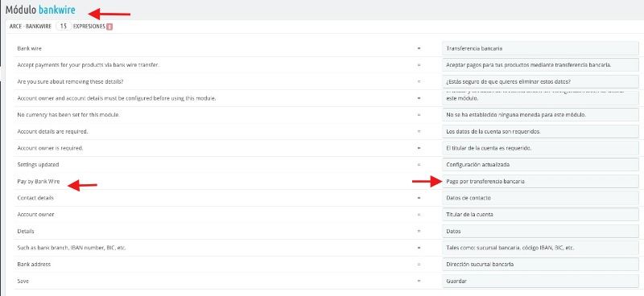Edit the 'Pago por transferencia bancaria' field
Viewport: 644px width, 296px height.
(x=540, y=181)
